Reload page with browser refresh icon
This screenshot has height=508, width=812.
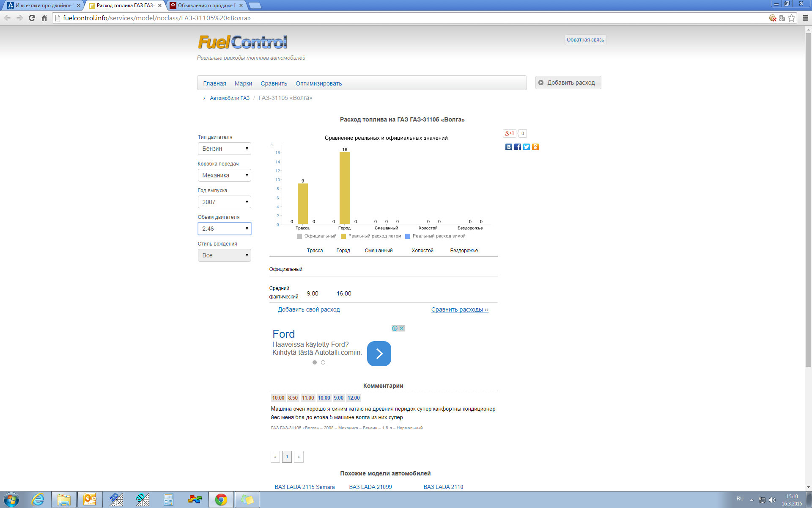pyautogui.click(x=32, y=18)
